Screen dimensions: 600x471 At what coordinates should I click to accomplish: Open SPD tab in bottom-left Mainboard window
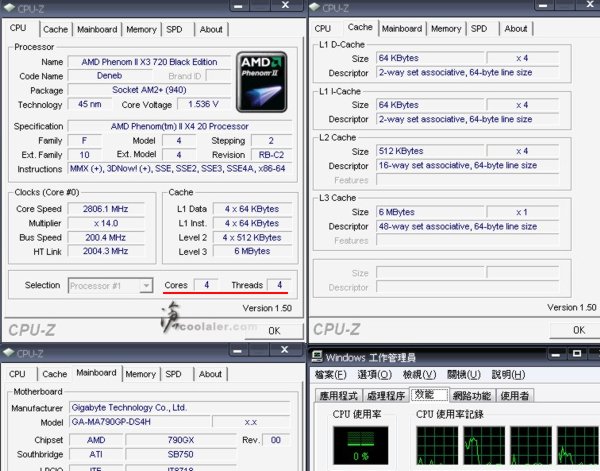pyautogui.click(x=173, y=374)
